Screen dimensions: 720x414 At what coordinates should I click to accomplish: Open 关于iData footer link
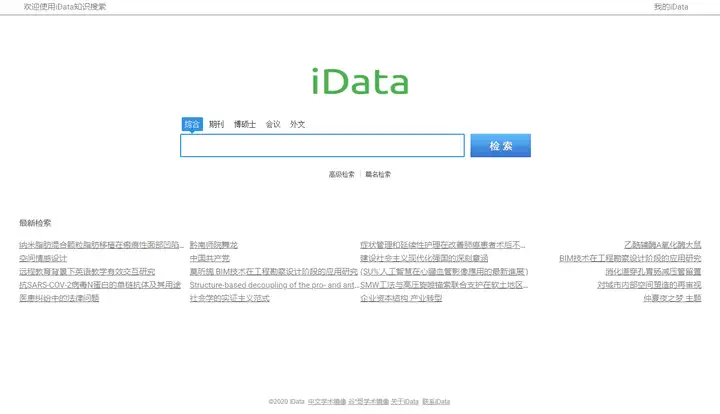click(405, 402)
